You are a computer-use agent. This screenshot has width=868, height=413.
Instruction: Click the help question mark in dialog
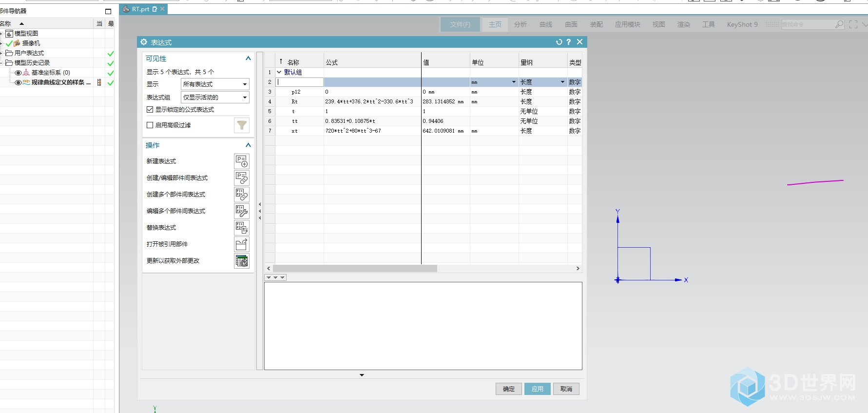pyautogui.click(x=569, y=42)
